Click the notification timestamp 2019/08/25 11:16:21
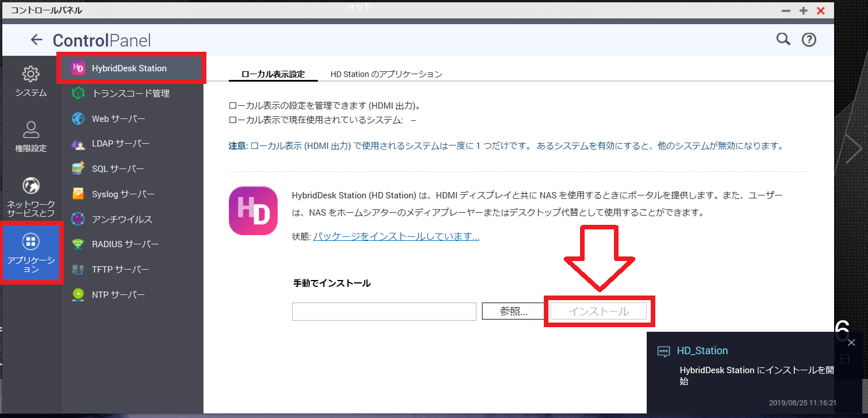The height and width of the screenshot is (418, 868). pos(802,403)
